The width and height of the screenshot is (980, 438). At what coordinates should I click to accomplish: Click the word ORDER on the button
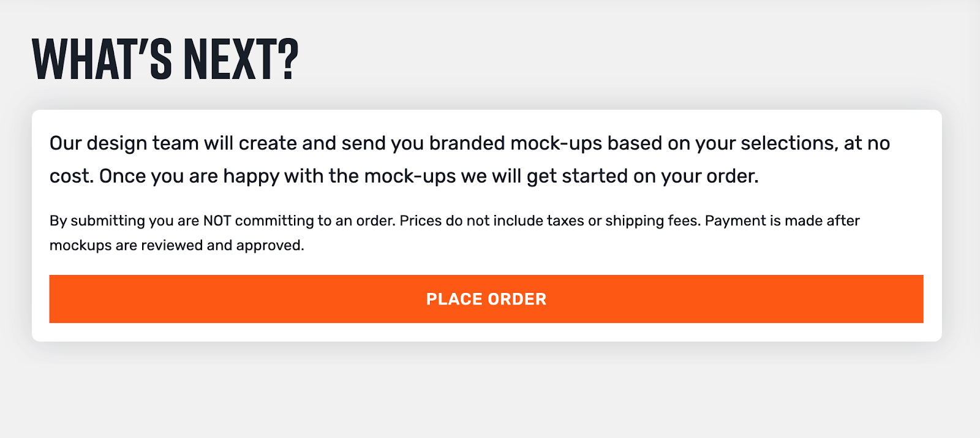pos(518,299)
